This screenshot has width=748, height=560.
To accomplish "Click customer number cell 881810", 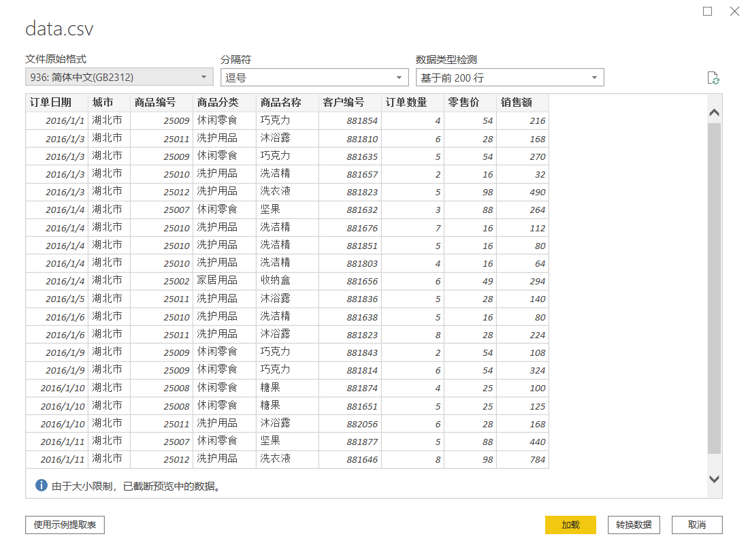I will coord(350,139).
